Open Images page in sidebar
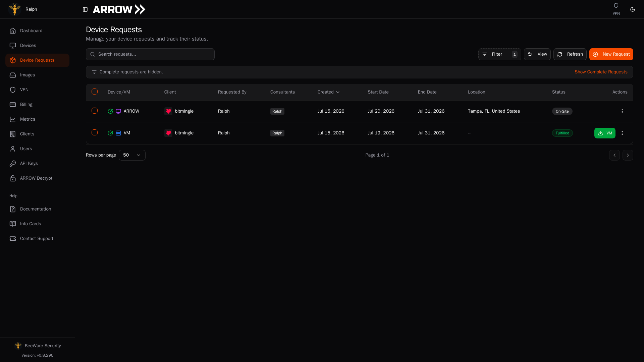Viewport: 644px width, 362px height. tap(37, 75)
